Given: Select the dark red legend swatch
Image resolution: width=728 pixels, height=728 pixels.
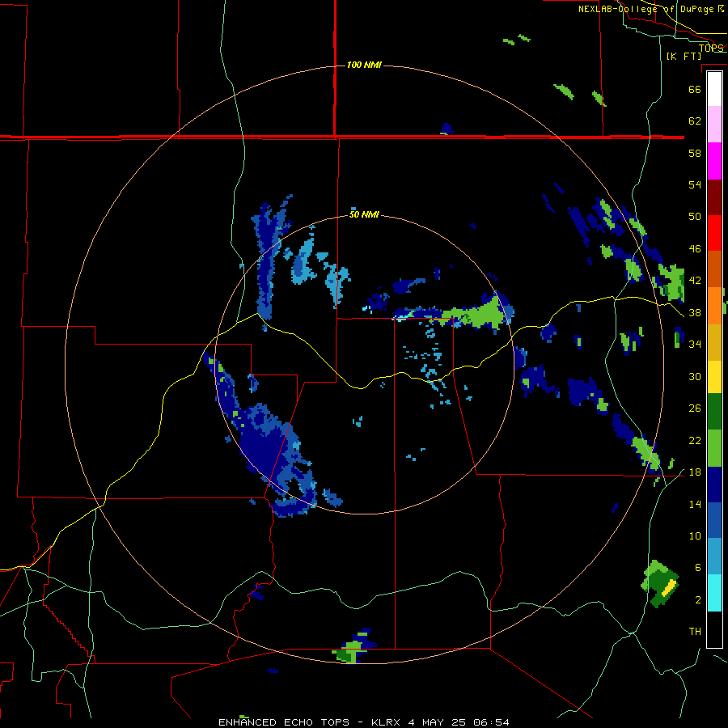Looking at the screenshot, I should click(714, 197).
